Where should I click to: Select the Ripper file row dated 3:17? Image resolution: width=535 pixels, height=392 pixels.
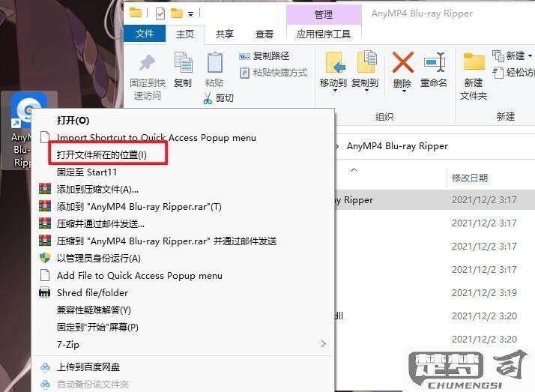pyautogui.click(x=435, y=200)
